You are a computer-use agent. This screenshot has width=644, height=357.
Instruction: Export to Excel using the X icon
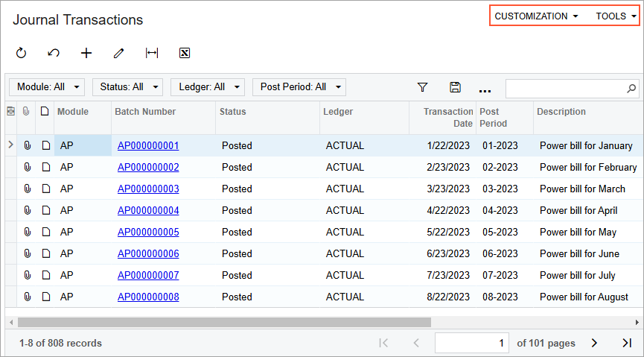pyautogui.click(x=185, y=53)
